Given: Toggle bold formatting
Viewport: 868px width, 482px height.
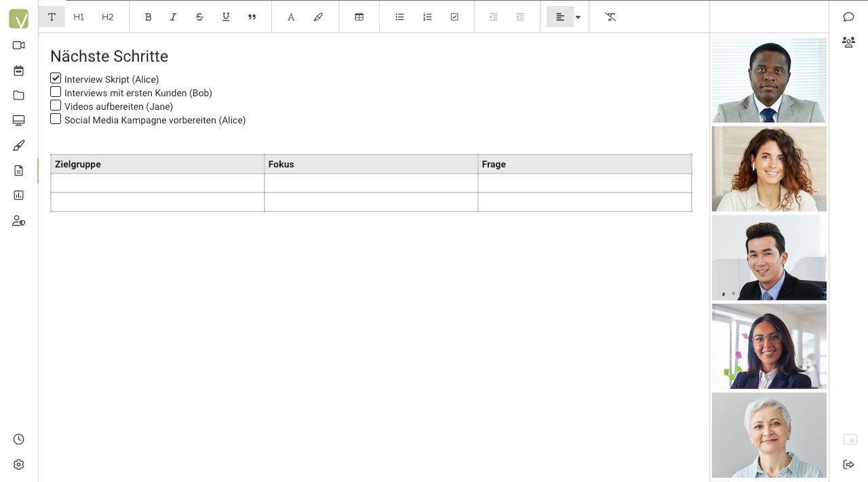Looking at the screenshot, I should point(148,17).
